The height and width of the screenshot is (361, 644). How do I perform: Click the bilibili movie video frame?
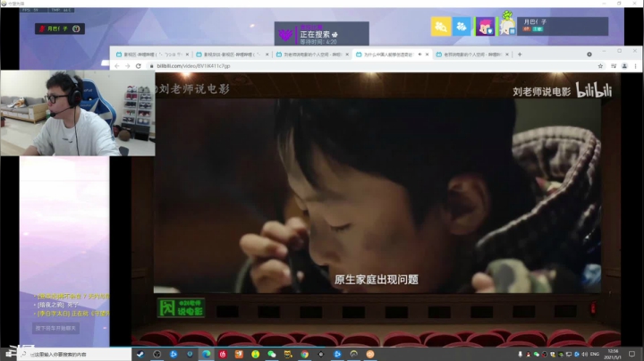[377, 196]
